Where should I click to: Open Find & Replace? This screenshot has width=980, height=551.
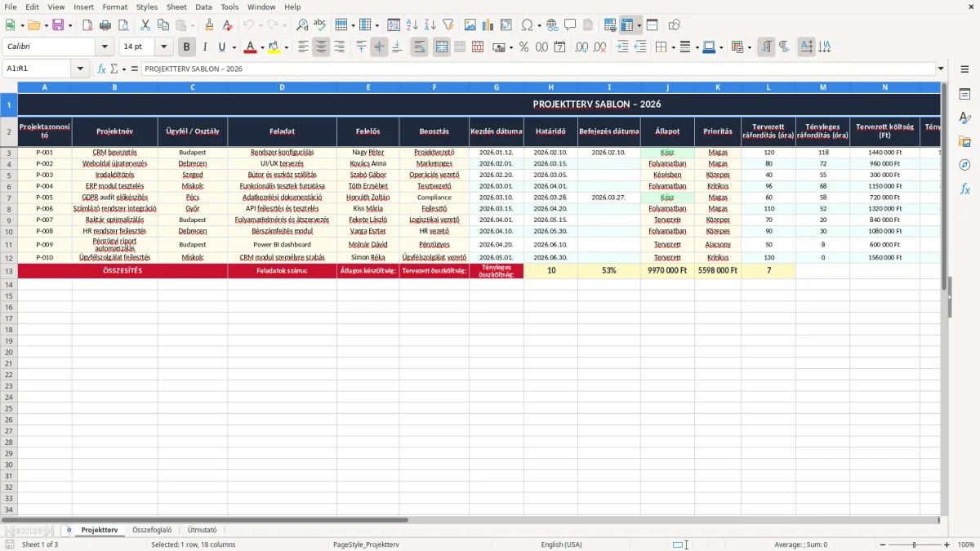(302, 25)
